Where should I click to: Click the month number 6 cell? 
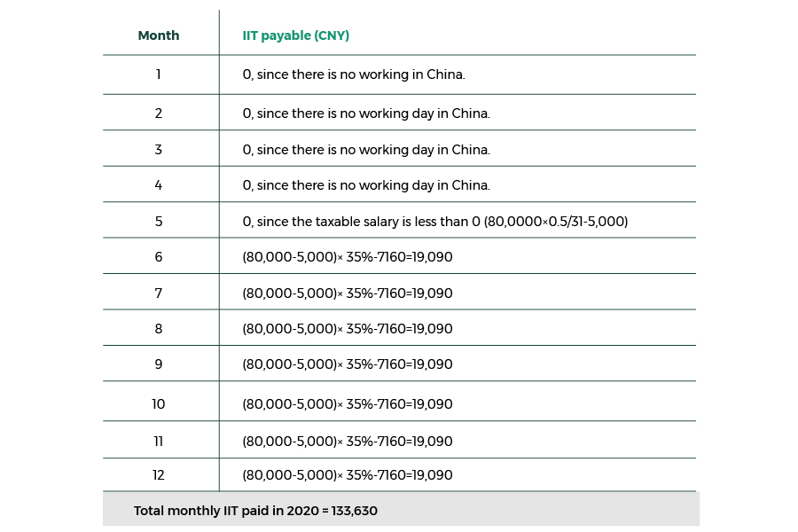click(159, 257)
